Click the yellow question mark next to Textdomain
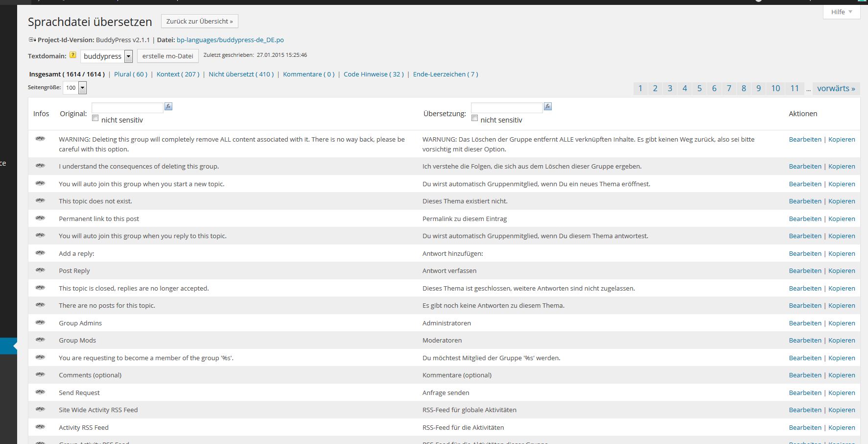The height and width of the screenshot is (444, 868). [73, 55]
